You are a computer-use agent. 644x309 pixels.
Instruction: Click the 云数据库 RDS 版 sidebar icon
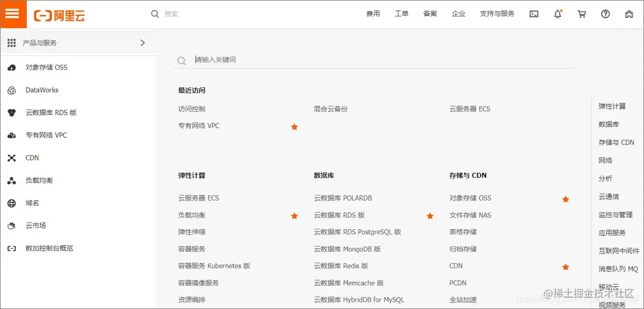12,113
